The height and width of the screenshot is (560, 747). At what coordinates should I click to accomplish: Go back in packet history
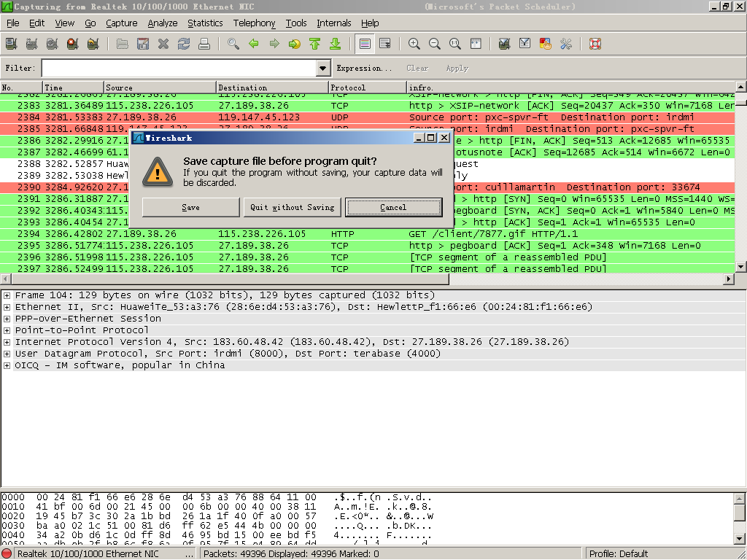(254, 44)
